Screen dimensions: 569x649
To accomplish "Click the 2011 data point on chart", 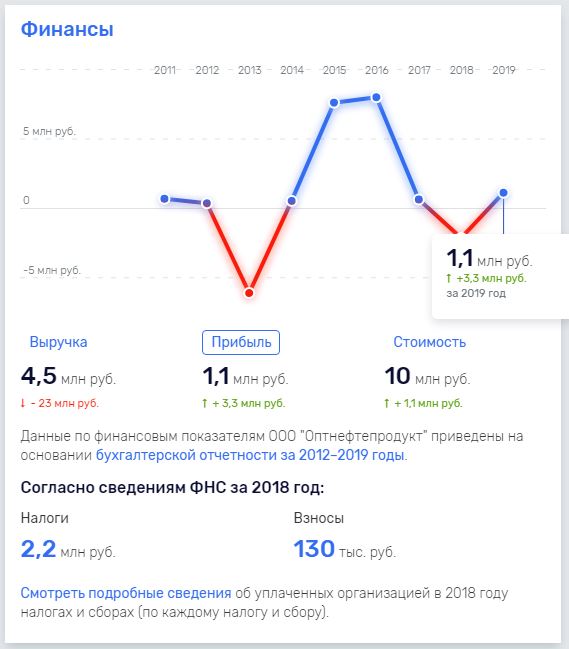I will pos(164,199).
